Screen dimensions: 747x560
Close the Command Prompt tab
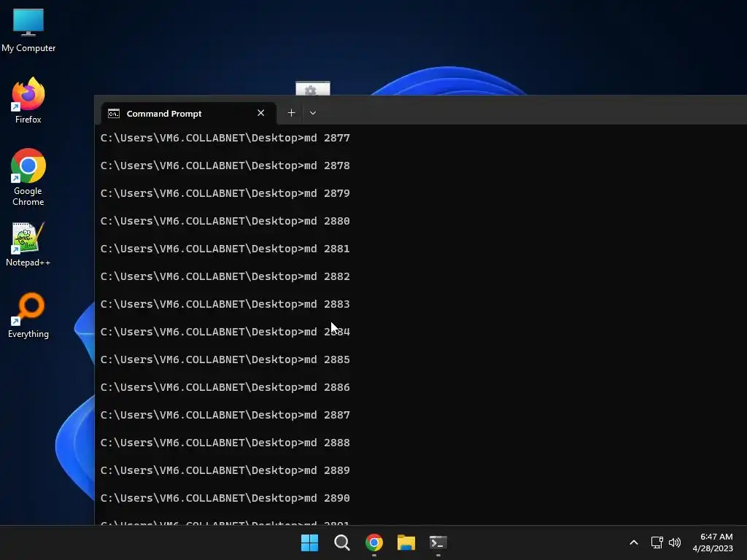pyautogui.click(x=260, y=113)
